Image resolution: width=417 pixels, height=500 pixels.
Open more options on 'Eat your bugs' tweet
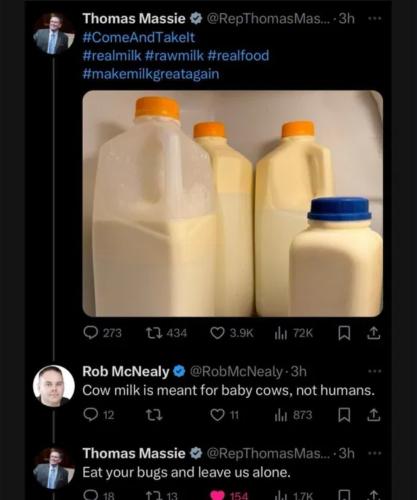click(x=375, y=453)
